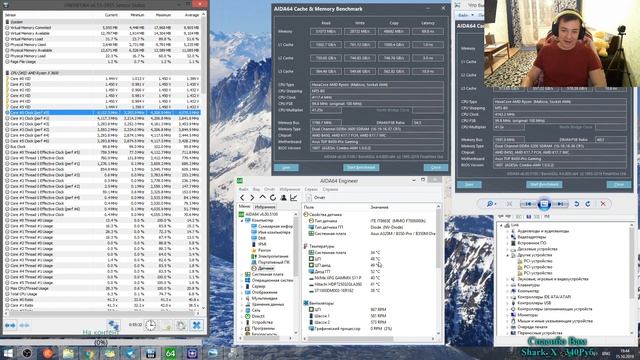Click the forward arrow in AIDA64 Engineer
The image size is (640, 360).
(252, 198)
